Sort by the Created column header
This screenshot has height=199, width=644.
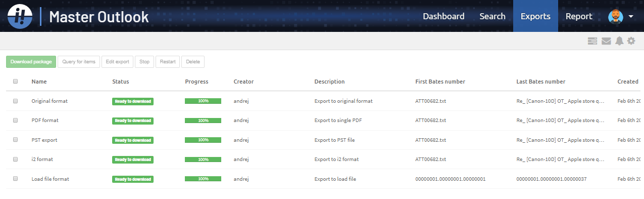coord(628,82)
